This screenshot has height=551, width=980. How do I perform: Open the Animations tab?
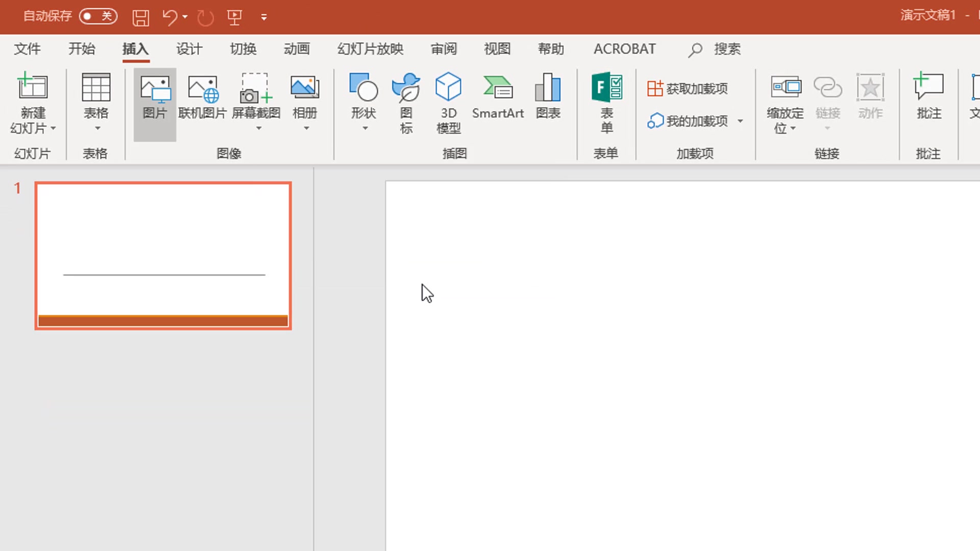click(x=297, y=49)
